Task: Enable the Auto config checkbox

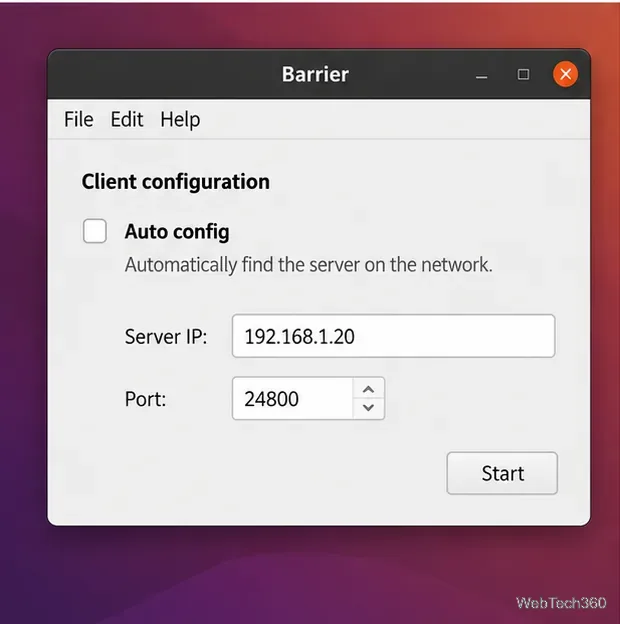Action: (x=95, y=231)
